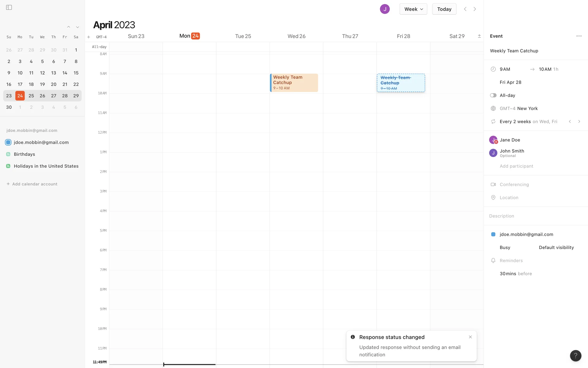
Task: Click the help question mark button
Action: tap(575, 356)
